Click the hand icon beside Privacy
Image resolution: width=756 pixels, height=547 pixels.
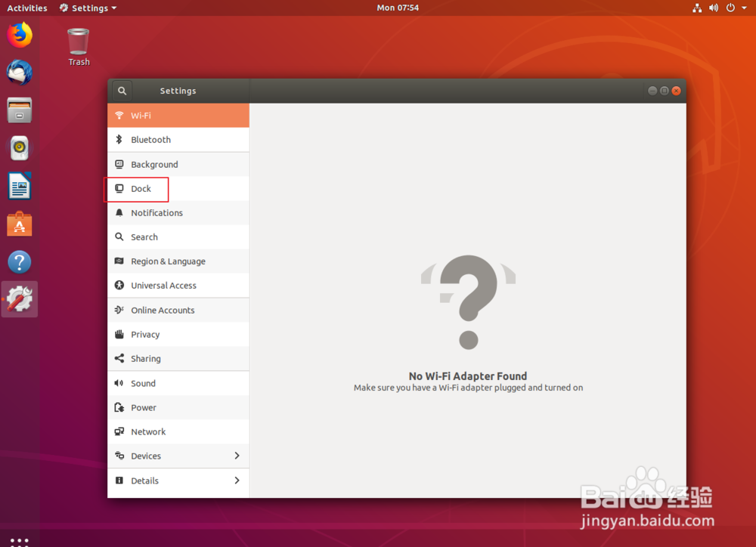(119, 334)
